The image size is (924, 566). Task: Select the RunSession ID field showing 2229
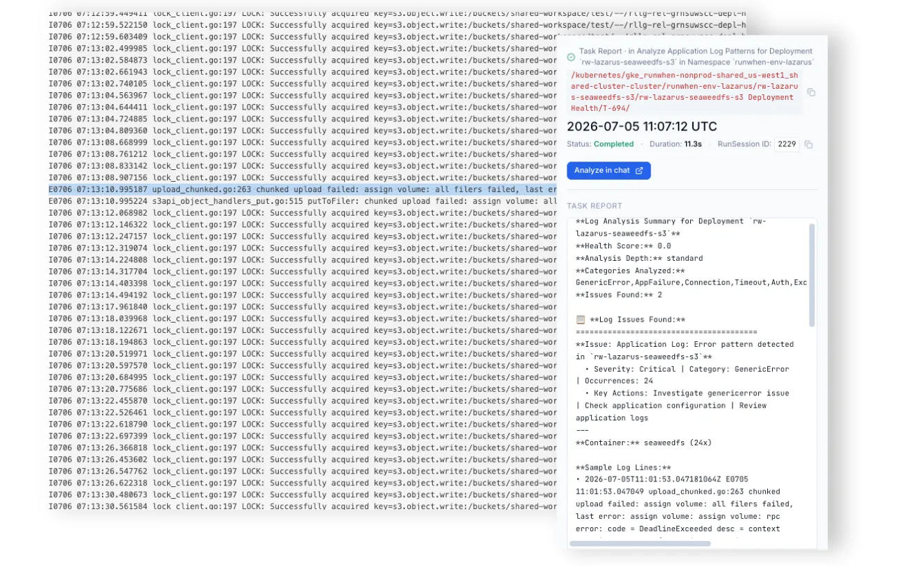click(787, 144)
